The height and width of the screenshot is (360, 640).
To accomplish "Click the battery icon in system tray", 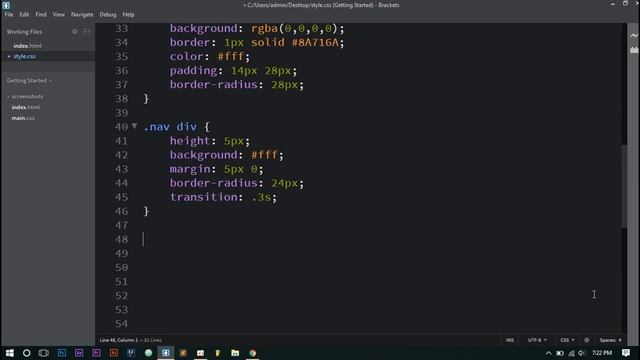I will pos(560,353).
